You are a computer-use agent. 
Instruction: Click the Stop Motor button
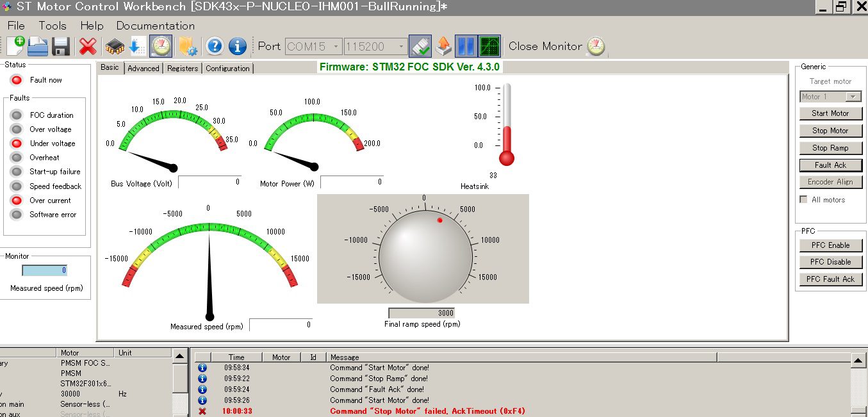coord(831,131)
